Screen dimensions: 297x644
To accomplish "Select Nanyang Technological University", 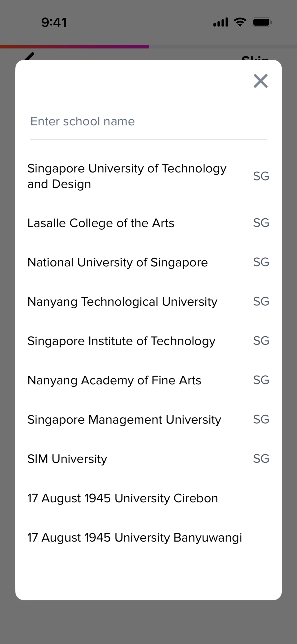I will click(x=148, y=301).
